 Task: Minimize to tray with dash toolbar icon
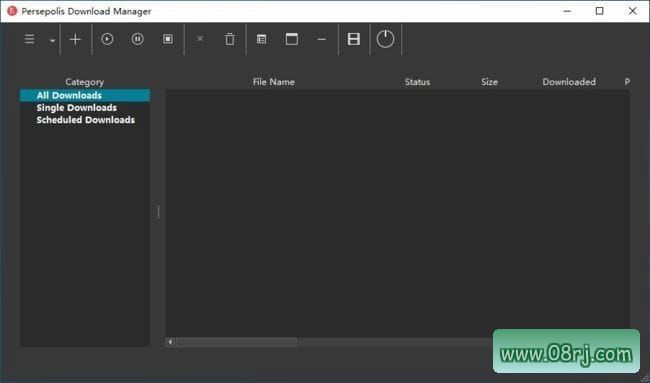[x=322, y=39]
